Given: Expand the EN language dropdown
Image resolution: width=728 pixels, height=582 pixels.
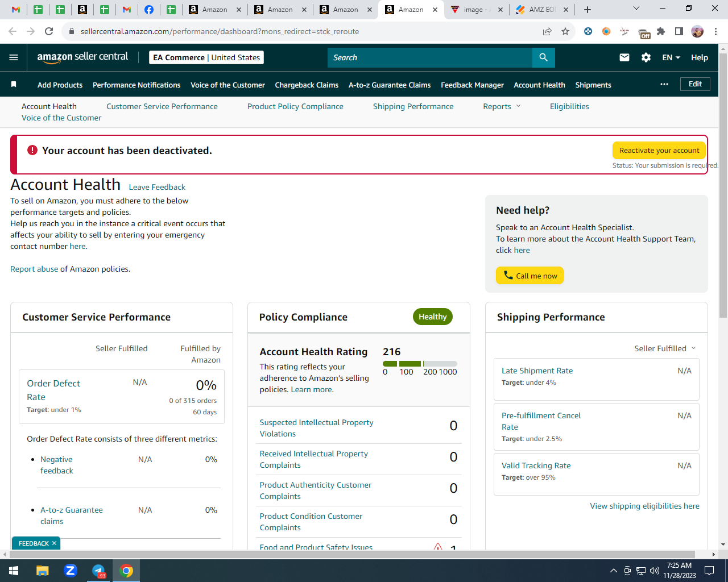Looking at the screenshot, I should pos(671,57).
